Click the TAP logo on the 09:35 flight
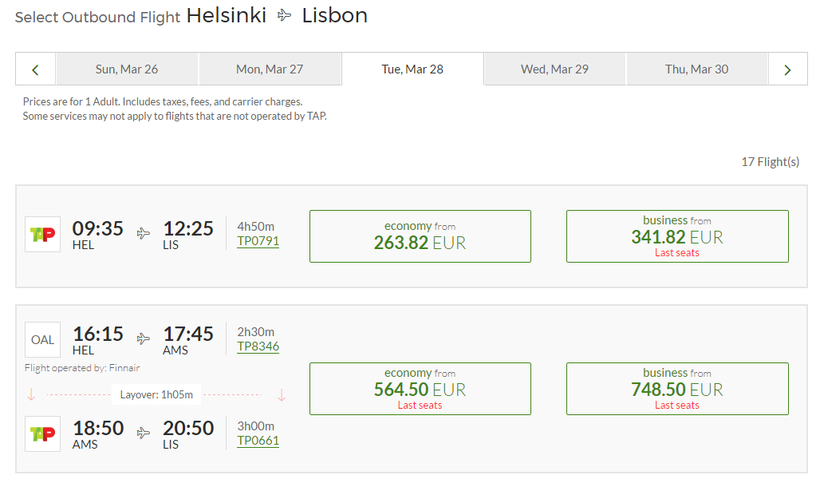820x479 pixels. click(x=43, y=235)
